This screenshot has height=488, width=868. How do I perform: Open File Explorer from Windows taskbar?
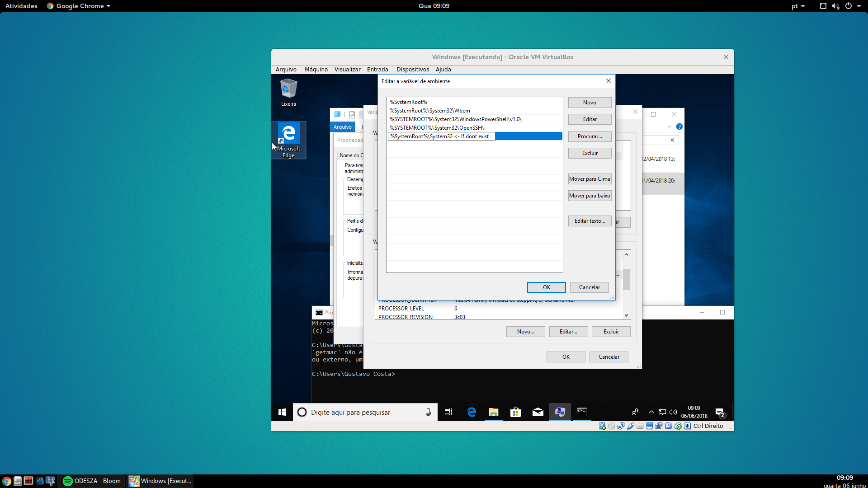[493, 412]
